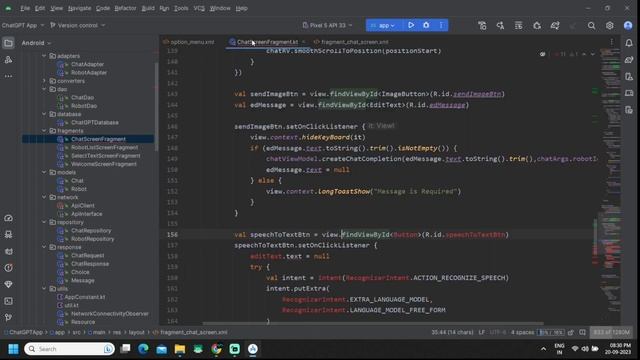Click inside Windows taskbar Search box
The image size is (640, 360).
(x=69, y=349)
